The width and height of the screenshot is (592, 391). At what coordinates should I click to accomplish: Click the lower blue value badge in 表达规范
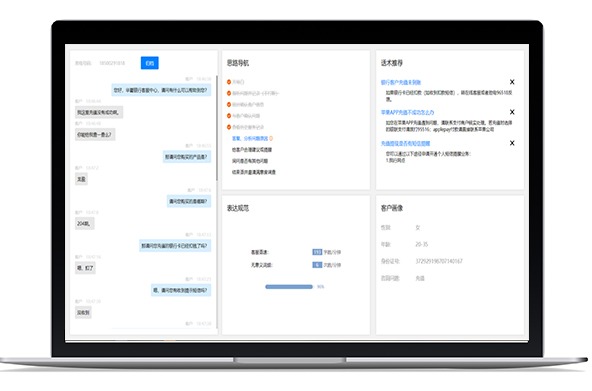(x=317, y=265)
